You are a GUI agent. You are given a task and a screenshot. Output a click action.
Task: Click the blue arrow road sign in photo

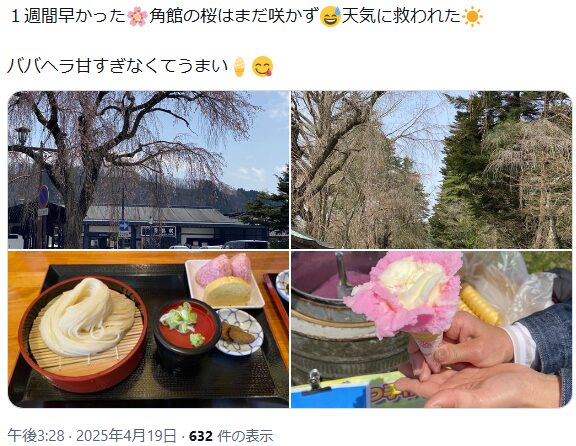124,226
